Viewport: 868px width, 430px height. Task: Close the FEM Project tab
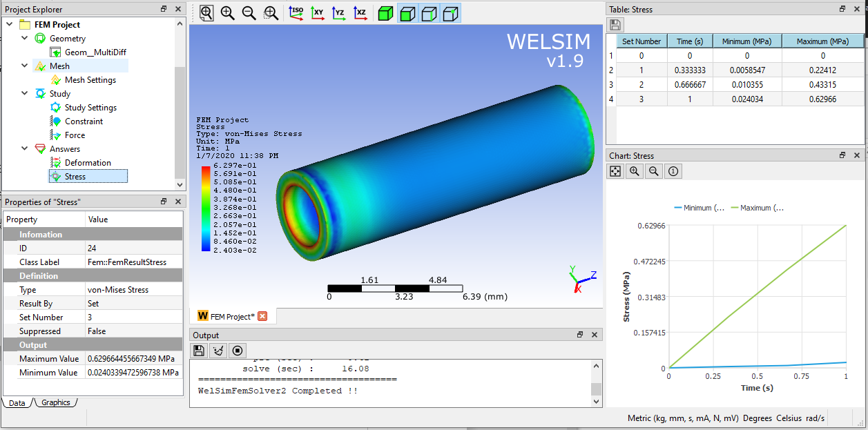(262, 316)
